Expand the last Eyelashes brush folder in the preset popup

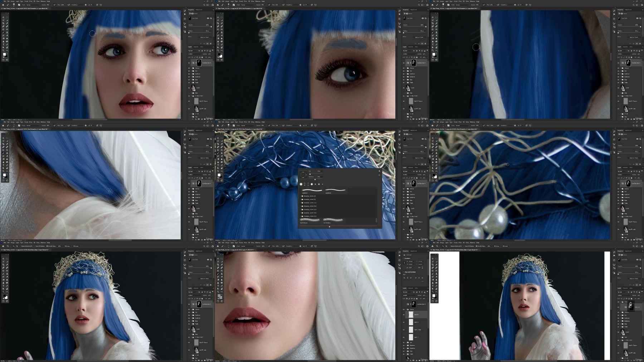point(301,216)
